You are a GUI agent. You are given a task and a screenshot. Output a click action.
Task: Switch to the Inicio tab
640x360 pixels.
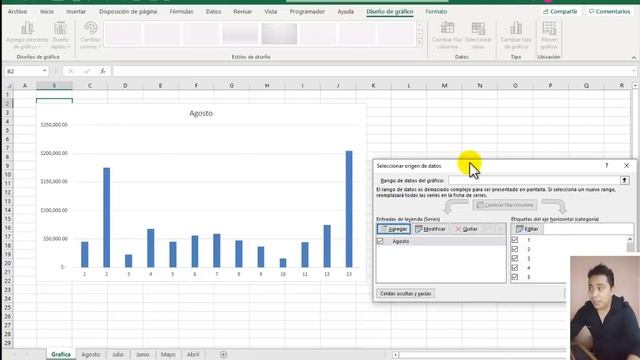pyautogui.click(x=47, y=11)
